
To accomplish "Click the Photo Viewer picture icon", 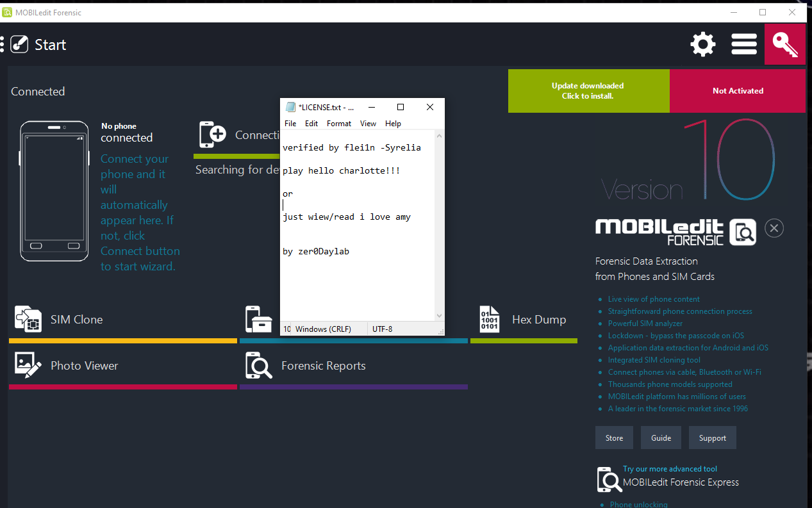I will tap(28, 365).
